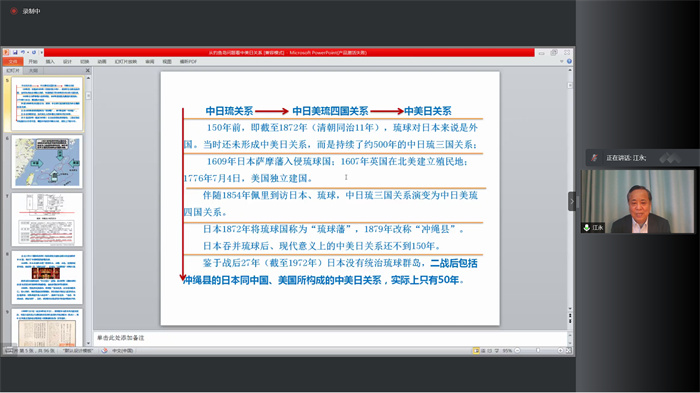Start slide show from status bar icon
The width and height of the screenshot is (700, 393).
tap(497, 351)
